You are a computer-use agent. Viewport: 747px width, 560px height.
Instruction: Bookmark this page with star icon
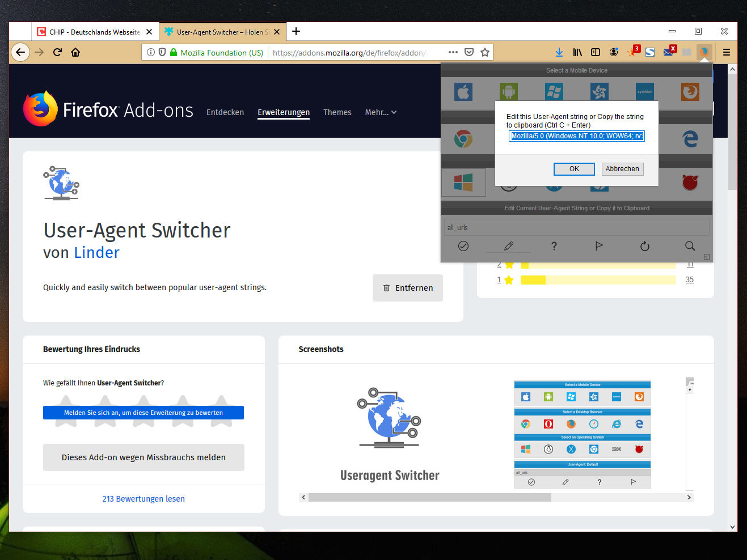(x=485, y=52)
